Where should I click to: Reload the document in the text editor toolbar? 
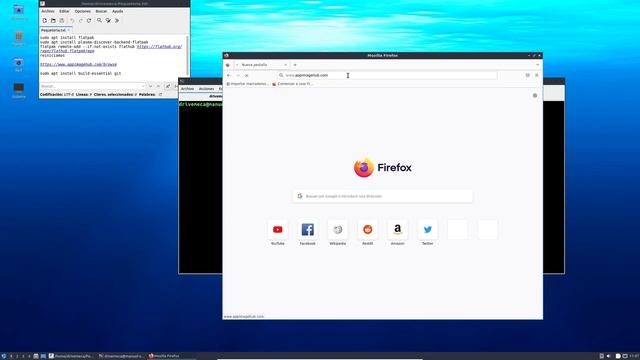tap(89, 20)
